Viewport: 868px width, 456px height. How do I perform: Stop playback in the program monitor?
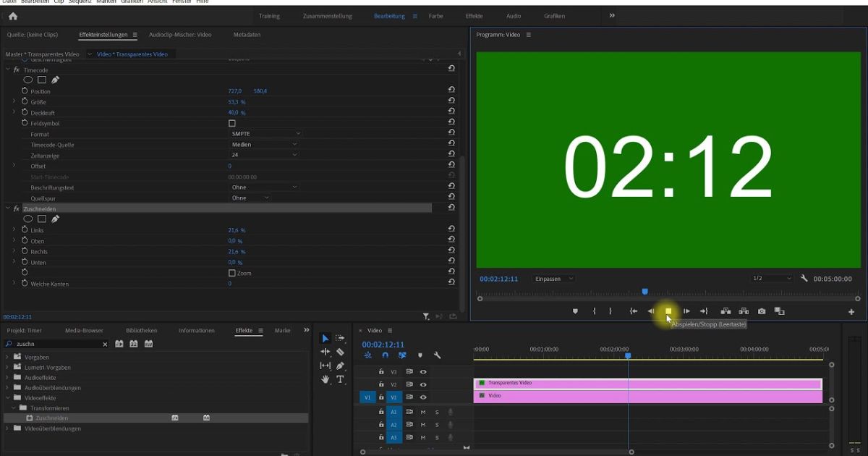(668, 311)
